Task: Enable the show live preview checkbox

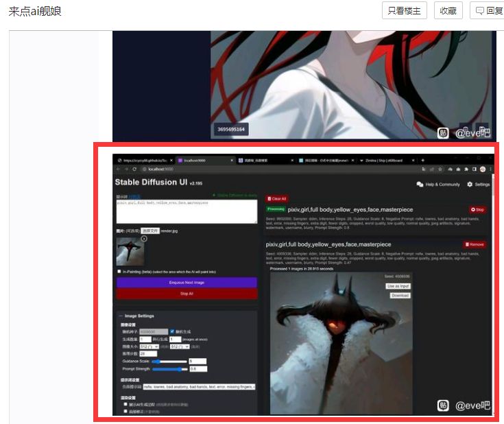Action: tap(125, 404)
